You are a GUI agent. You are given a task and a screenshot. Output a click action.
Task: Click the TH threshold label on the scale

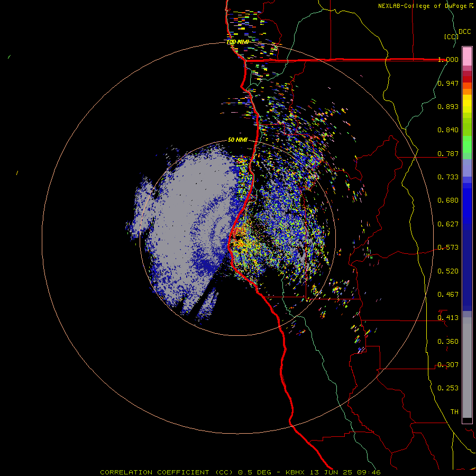click(454, 412)
